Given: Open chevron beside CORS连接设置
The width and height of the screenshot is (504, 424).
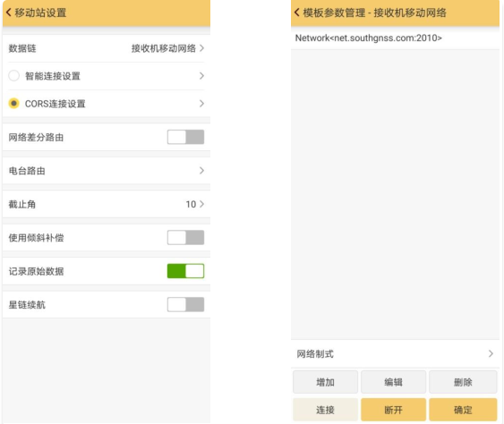Looking at the screenshot, I should point(201,104).
